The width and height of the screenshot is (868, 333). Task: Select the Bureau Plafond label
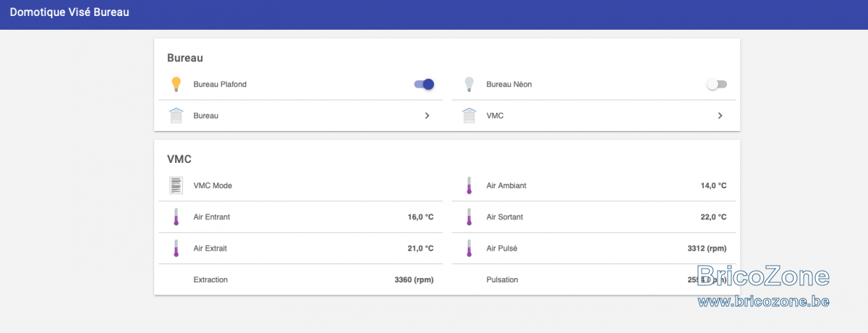pyautogui.click(x=220, y=84)
